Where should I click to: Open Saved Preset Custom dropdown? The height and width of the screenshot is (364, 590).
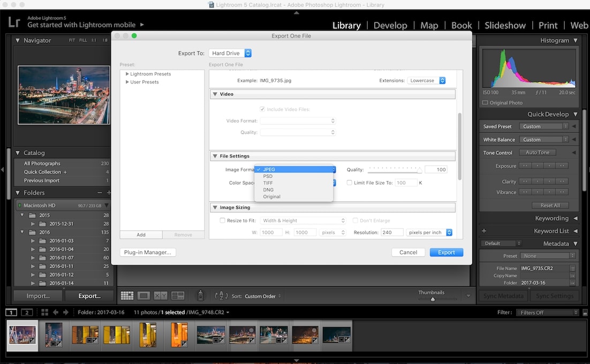tap(544, 126)
